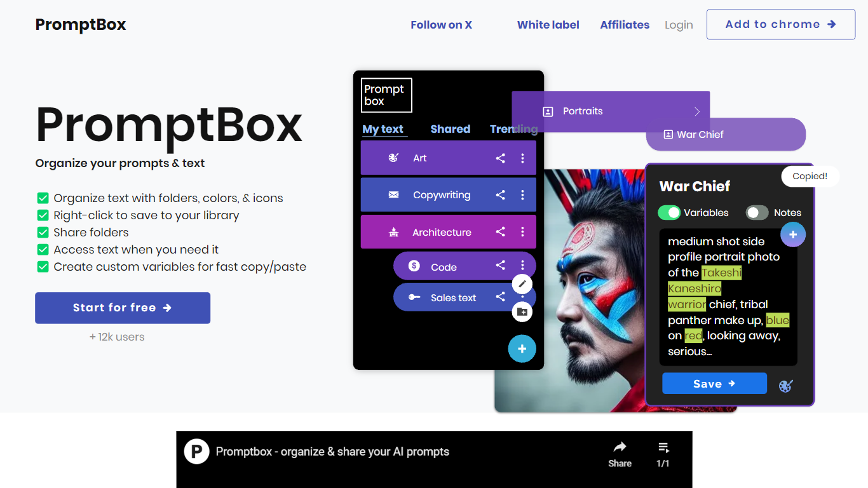Screen dimensions: 868x488
Task: Click the share icon on Art folder
Action: point(501,158)
